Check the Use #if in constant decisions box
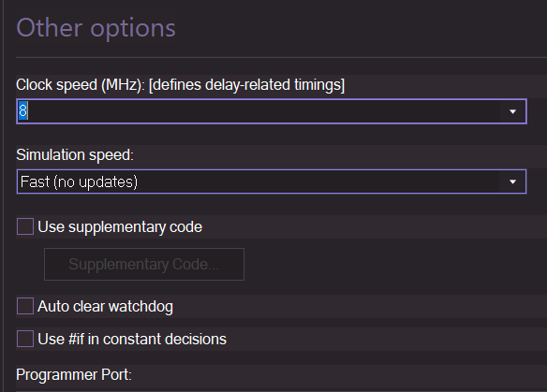The height and width of the screenshot is (392, 547). (x=25, y=339)
